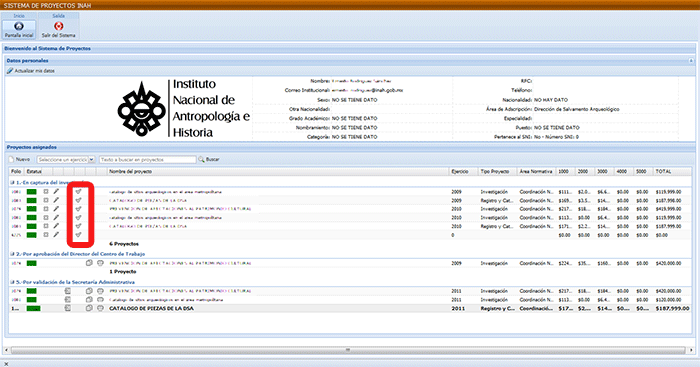Sort by Tipo Proyecto column header
This screenshot has height=367, width=700.
click(x=497, y=171)
